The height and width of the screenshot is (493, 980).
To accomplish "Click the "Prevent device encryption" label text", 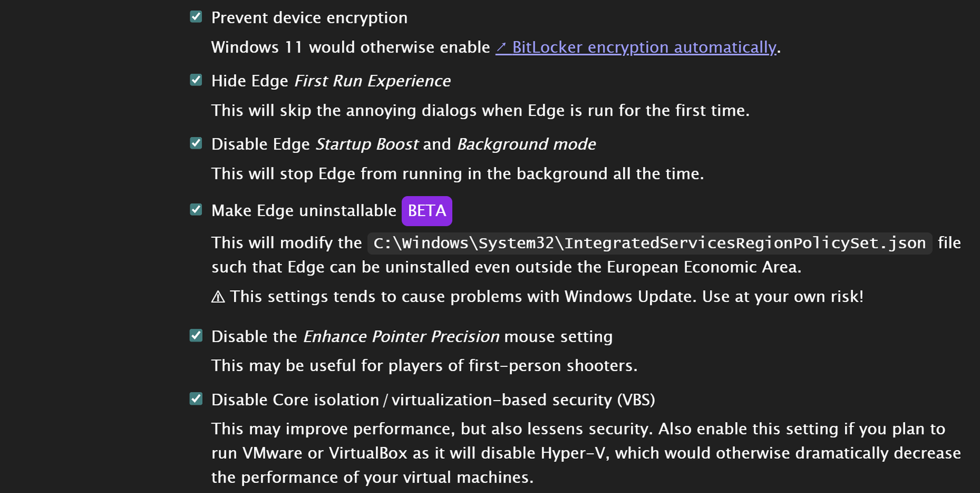I will [309, 18].
